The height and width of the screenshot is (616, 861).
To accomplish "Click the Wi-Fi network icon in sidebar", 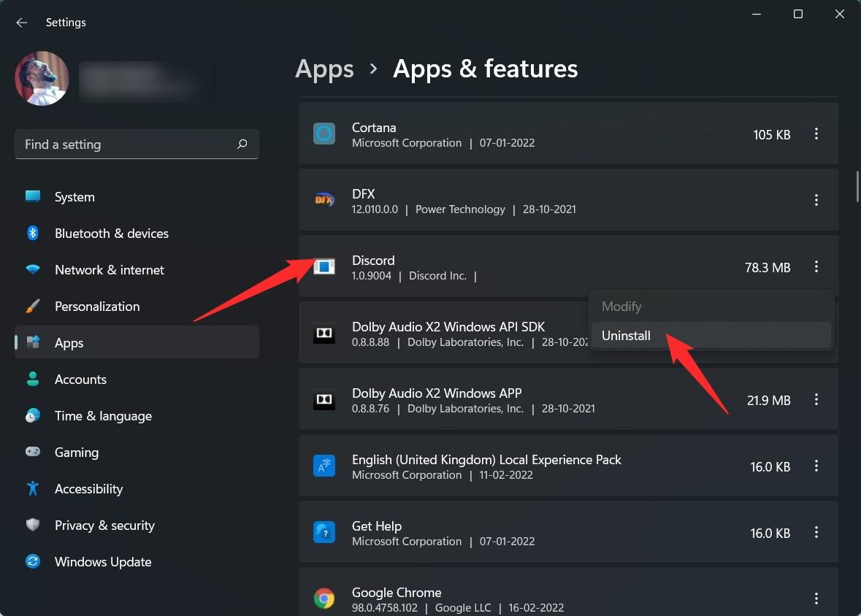I will pos(33,269).
